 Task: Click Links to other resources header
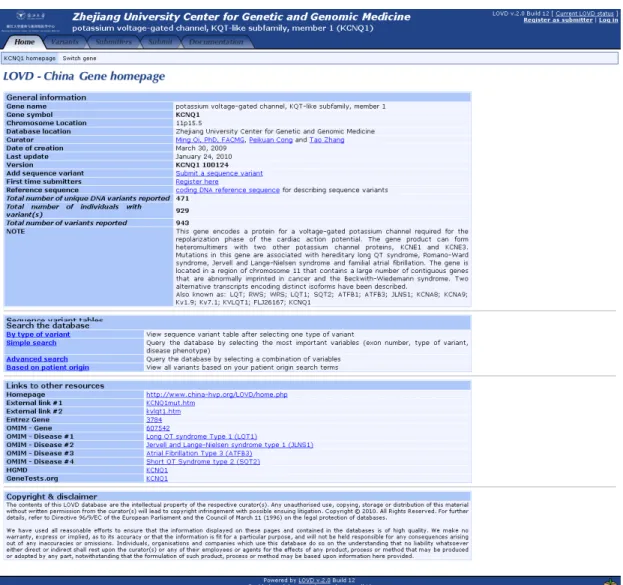click(237, 385)
